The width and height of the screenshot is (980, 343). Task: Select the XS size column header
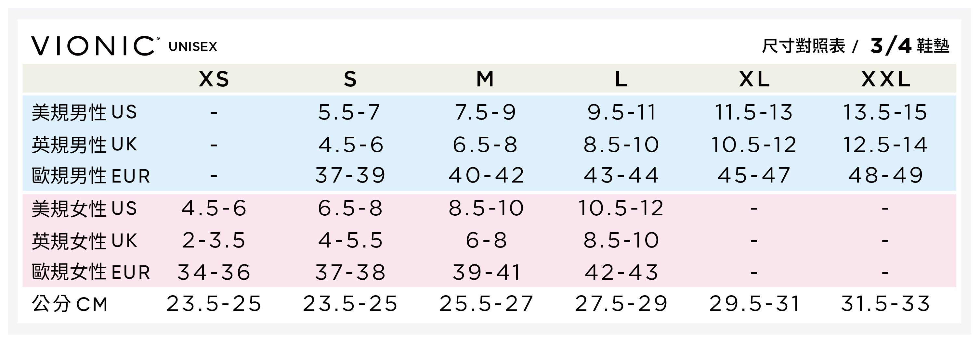[214, 80]
